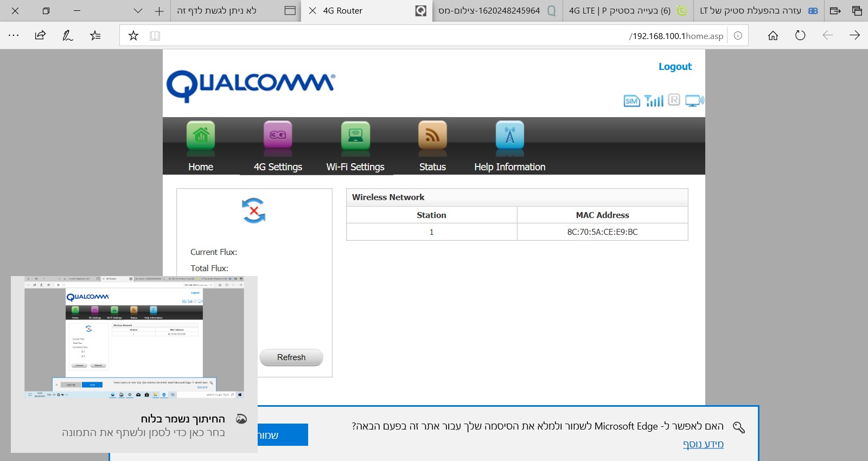The width and height of the screenshot is (868, 461).
Task: Click the 'Current Flux:' label
Action: pyautogui.click(x=214, y=252)
